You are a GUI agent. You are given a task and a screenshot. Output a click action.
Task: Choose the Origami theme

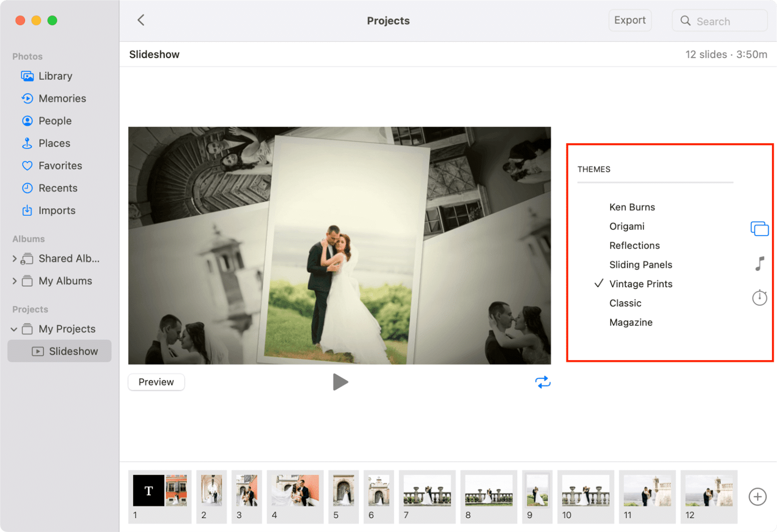point(627,227)
